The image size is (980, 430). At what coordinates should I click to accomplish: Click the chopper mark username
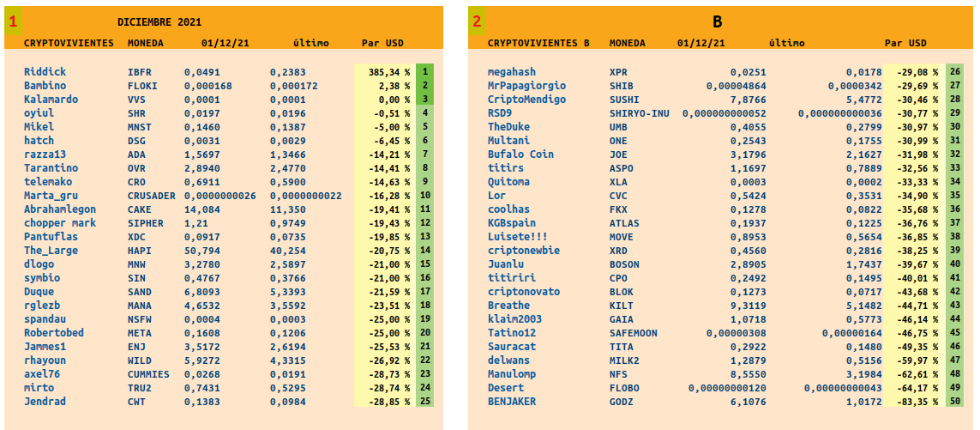(x=60, y=223)
